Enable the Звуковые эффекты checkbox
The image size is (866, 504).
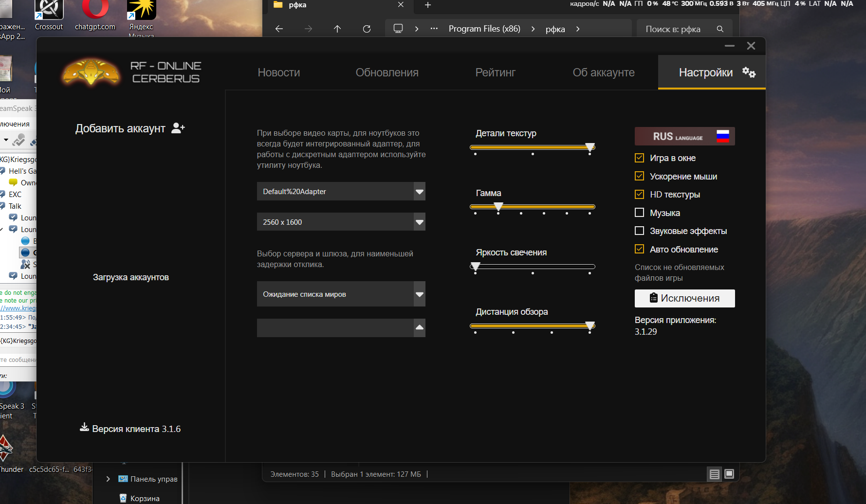639,231
